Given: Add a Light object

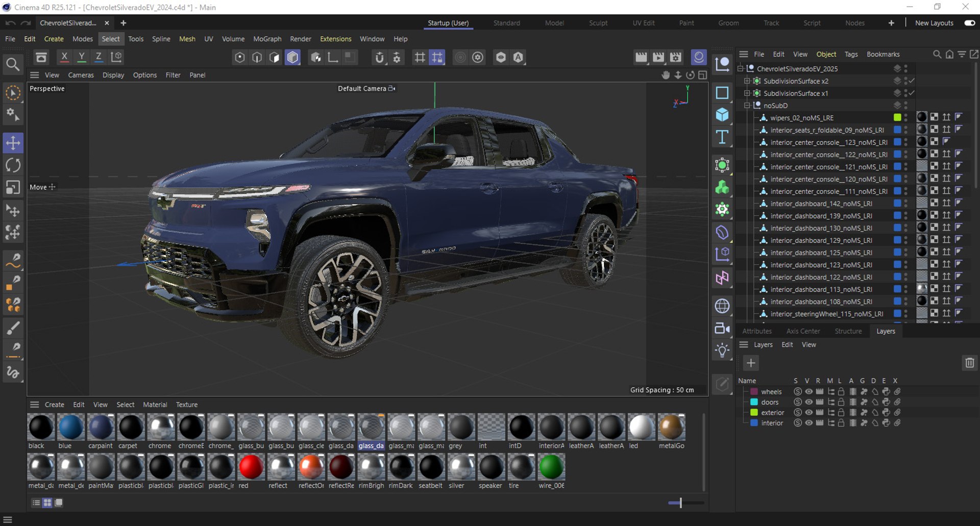Looking at the screenshot, I should [x=722, y=350].
